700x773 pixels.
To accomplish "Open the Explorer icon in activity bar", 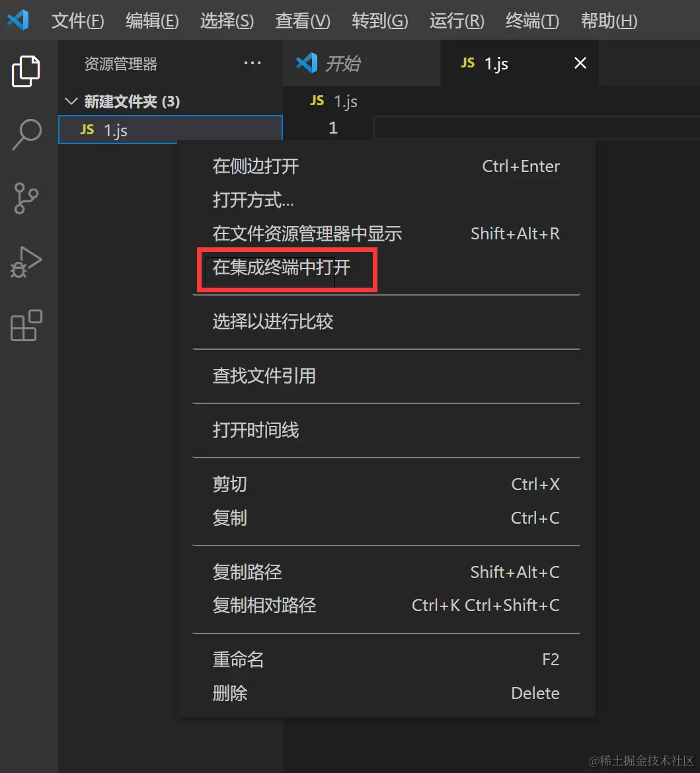I will point(25,71).
